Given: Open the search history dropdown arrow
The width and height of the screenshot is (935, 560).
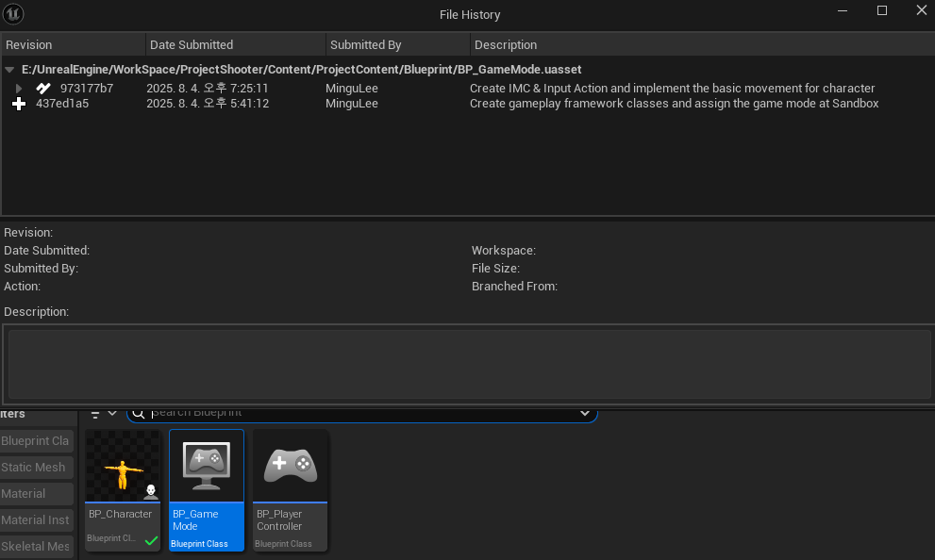Looking at the screenshot, I should point(584,413).
